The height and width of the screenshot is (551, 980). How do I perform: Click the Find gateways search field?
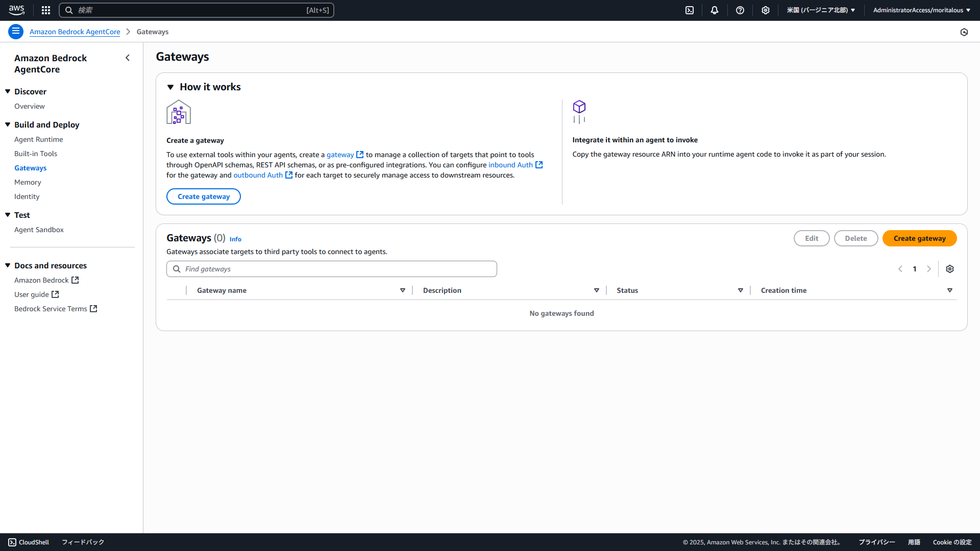(x=332, y=269)
